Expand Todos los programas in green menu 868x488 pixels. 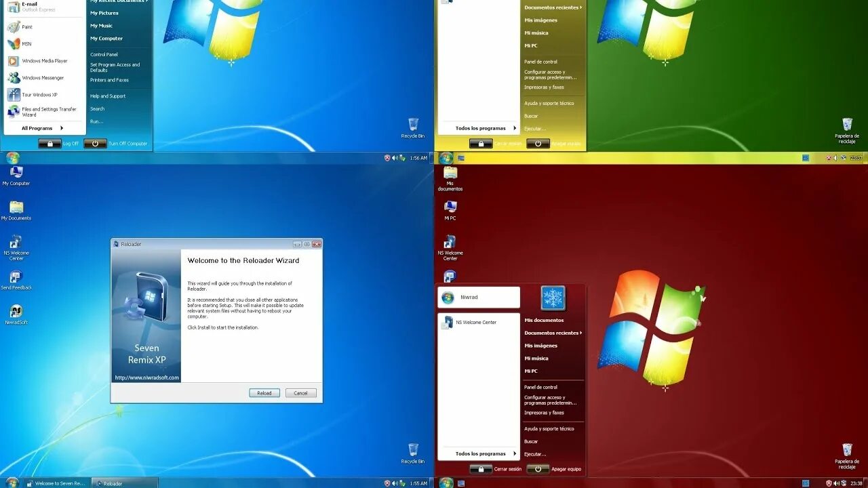tap(486, 128)
